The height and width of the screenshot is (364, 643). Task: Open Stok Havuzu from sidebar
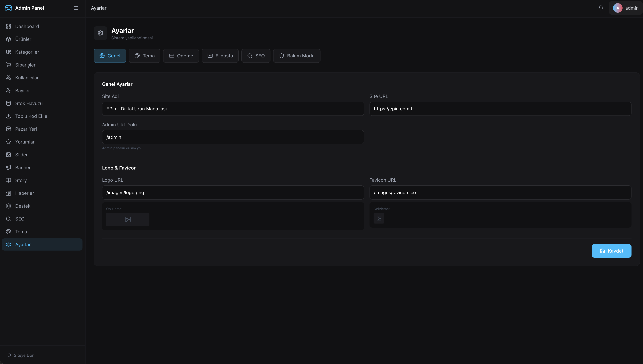pyautogui.click(x=29, y=103)
